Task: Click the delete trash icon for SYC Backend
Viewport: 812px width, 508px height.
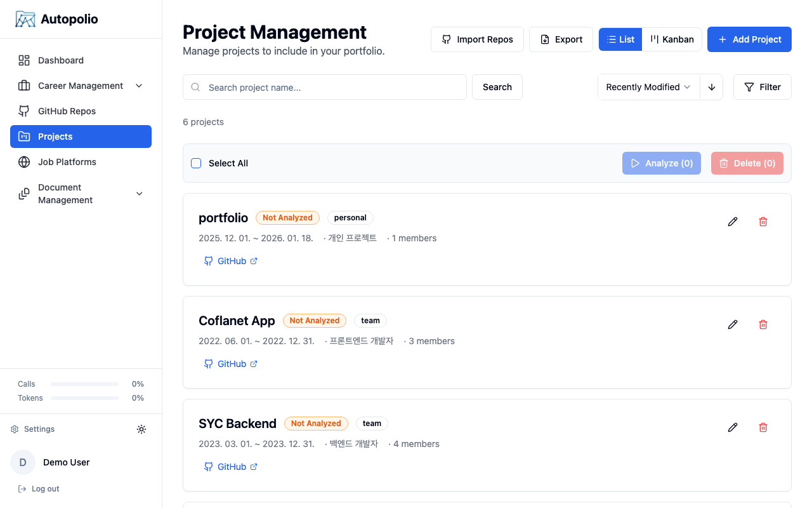Action: tap(763, 427)
